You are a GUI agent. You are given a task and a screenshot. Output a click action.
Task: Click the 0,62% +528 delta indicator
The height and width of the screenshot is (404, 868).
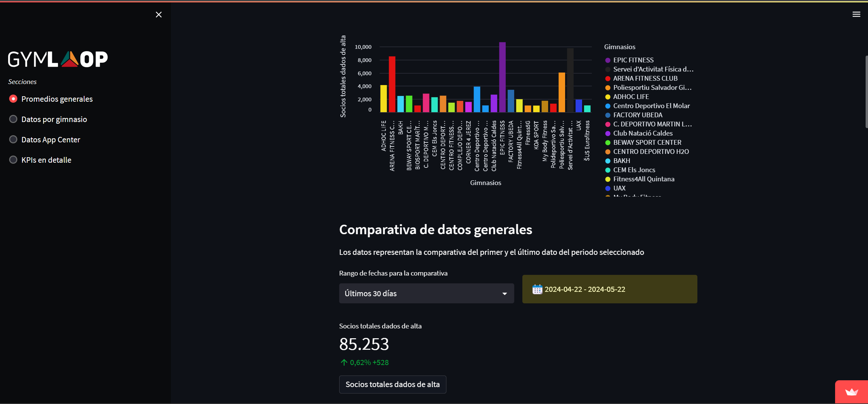(365, 363)
